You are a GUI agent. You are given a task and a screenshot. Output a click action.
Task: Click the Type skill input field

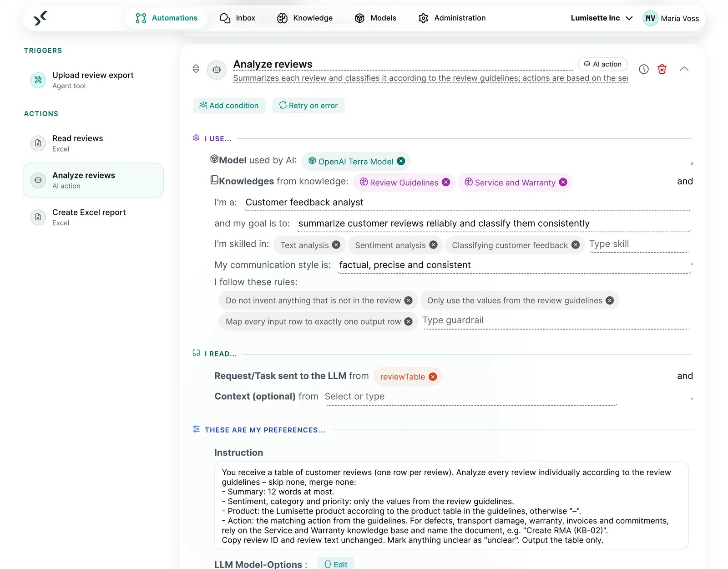pyautogui.click(x=639, y=244)
